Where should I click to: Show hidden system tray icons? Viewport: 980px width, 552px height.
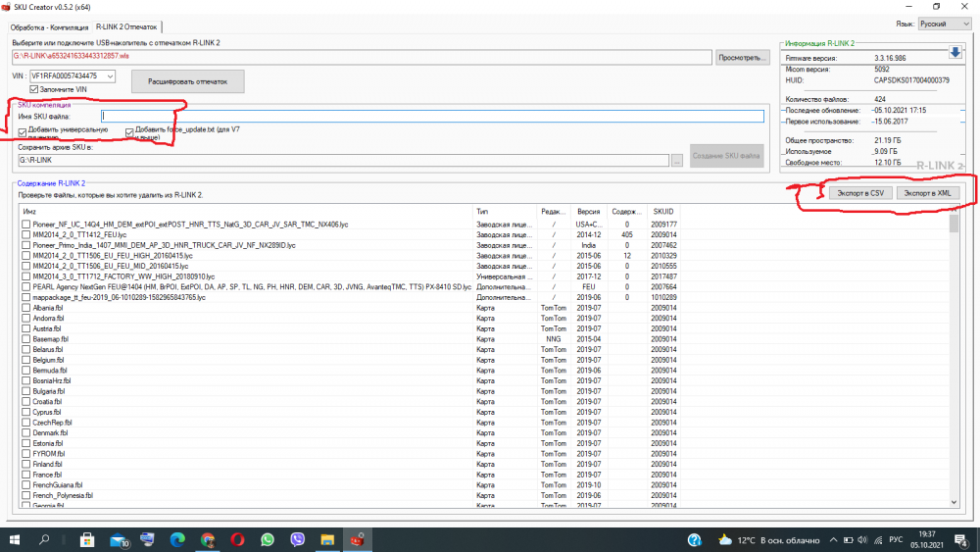tap(833, 539)
